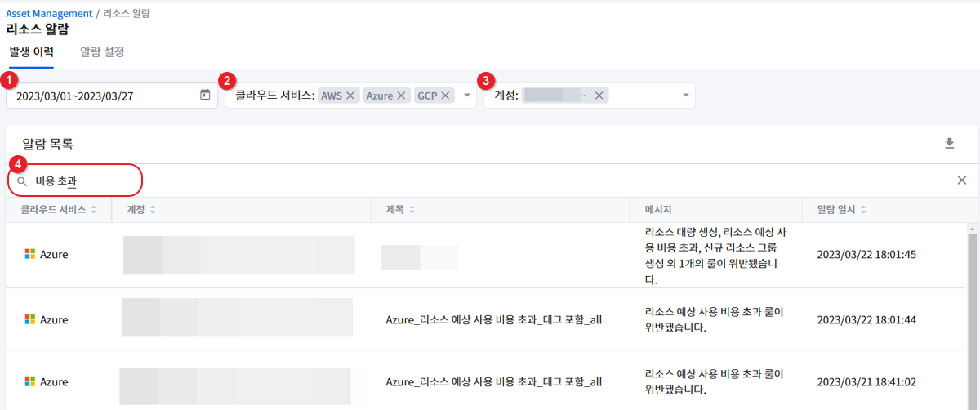Remove the Azure filter tag

pyautogui.click(x=401, y=96)
